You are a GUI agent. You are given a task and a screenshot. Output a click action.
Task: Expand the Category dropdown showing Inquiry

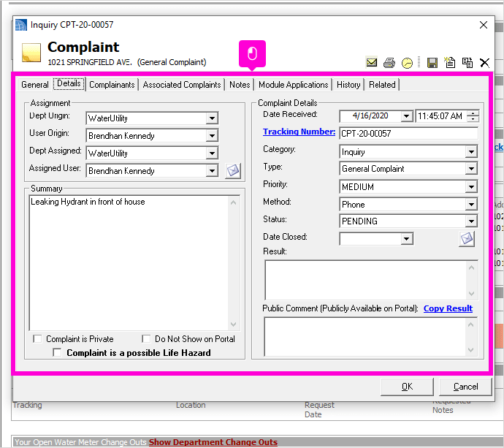click(x=471, y=151)
